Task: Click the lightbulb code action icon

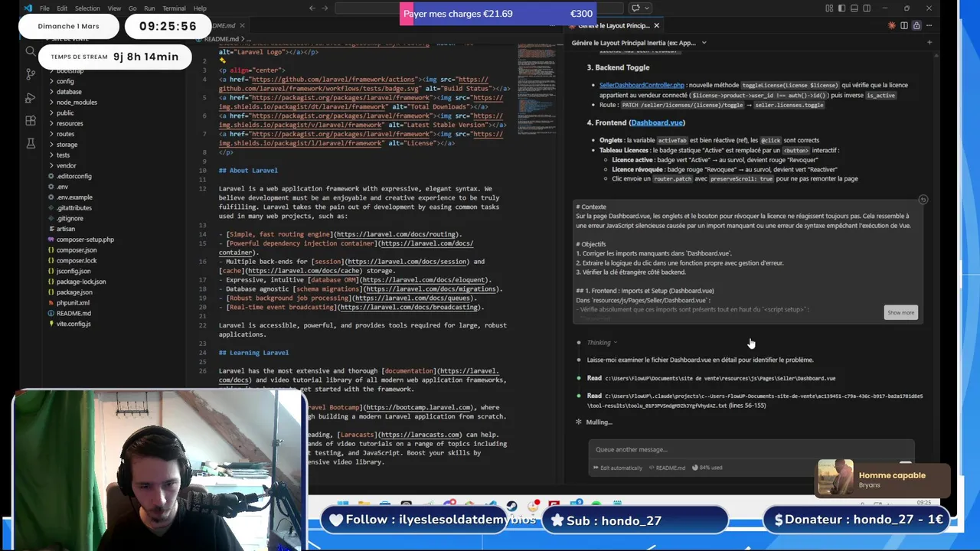Action: click(223, 60)
